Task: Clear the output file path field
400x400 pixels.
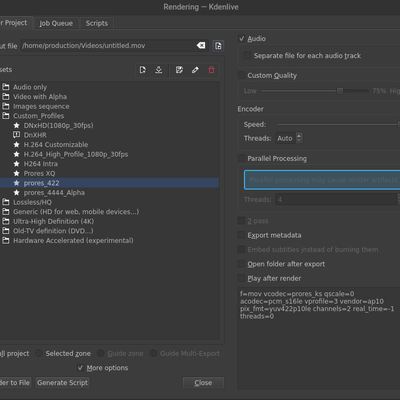Action: tap(201, 45)
